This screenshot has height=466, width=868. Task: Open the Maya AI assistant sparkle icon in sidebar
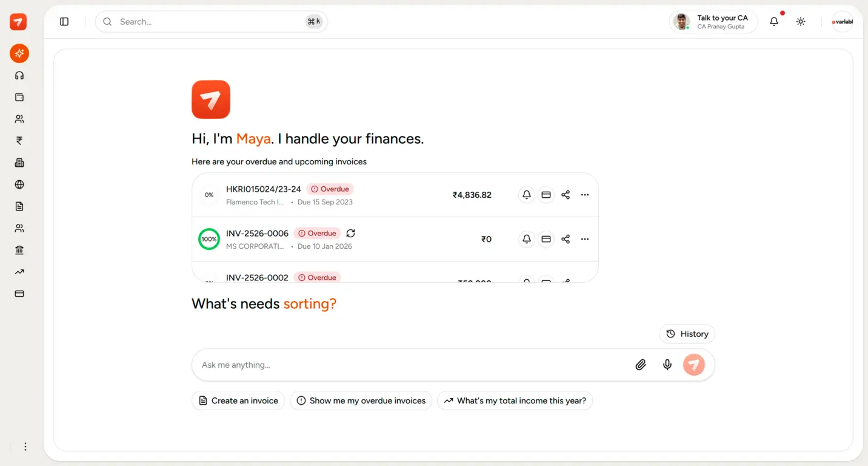(x=19, y=53)
